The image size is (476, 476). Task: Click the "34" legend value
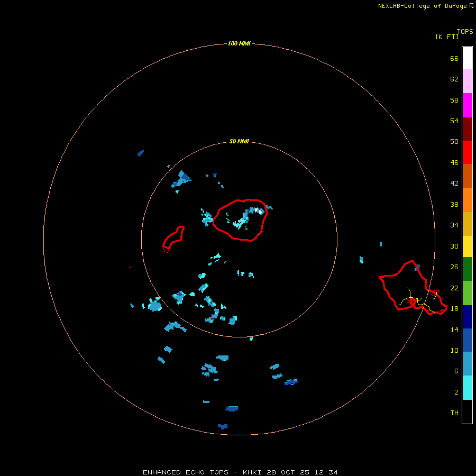pyautogui.click(x=454, y=225)
